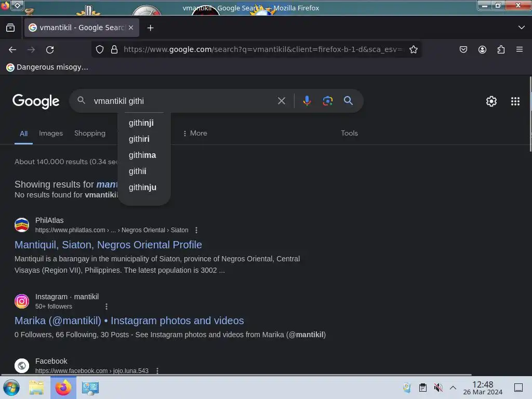Open the taskbar start menu button

[11, 388]
